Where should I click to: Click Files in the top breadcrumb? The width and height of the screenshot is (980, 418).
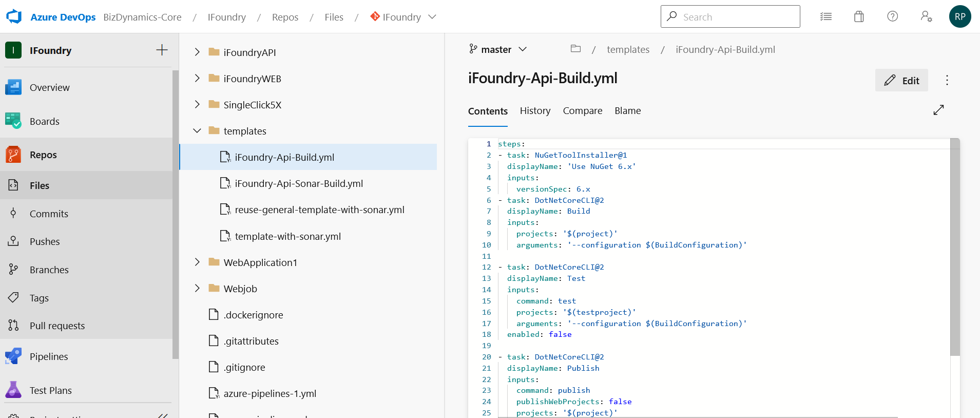click(334, 17)
